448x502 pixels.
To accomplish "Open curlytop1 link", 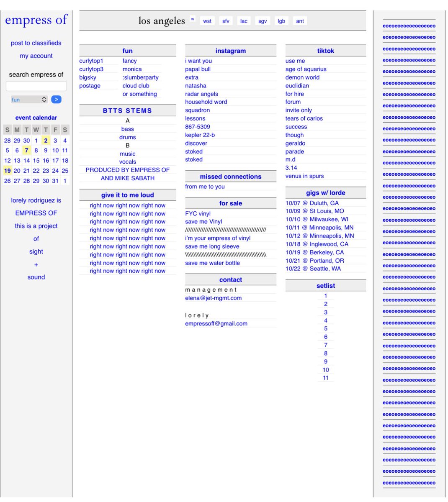I will pos(91,61).
